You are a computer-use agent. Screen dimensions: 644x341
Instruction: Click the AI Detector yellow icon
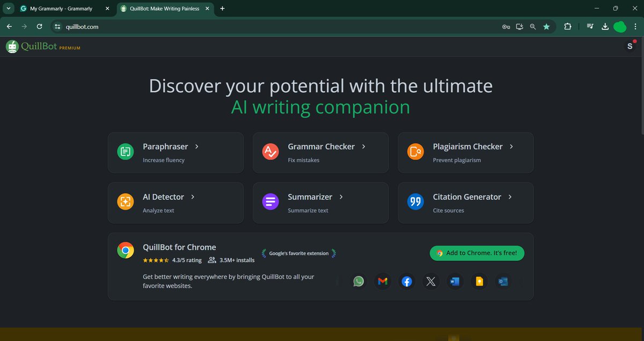[125, 202]
